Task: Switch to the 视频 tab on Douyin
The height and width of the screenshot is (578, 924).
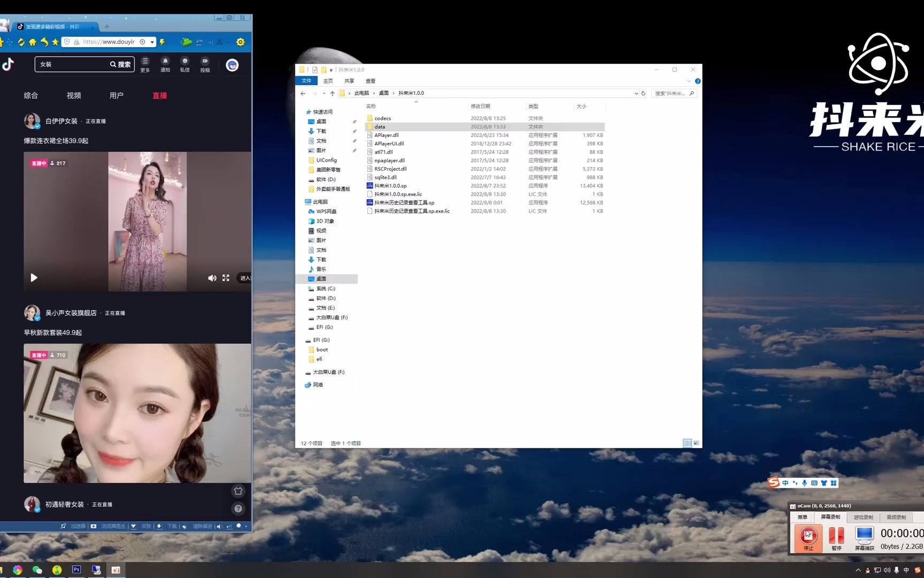Action: click(x=74, y=95)
